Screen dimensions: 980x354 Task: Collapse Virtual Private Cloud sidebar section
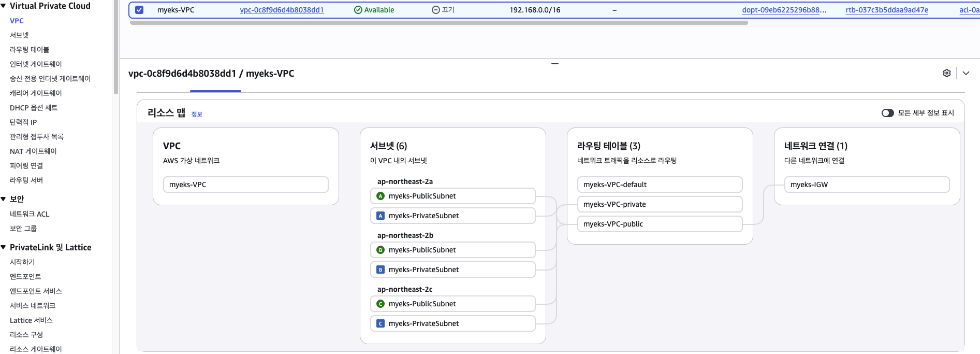pos(4,6)
